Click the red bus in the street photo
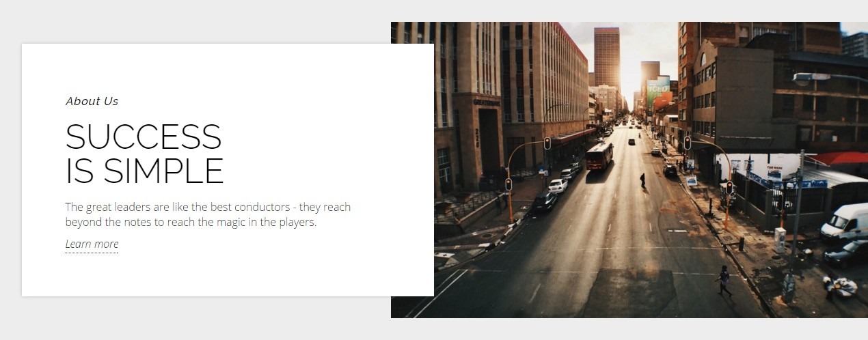 click(599, 156)
